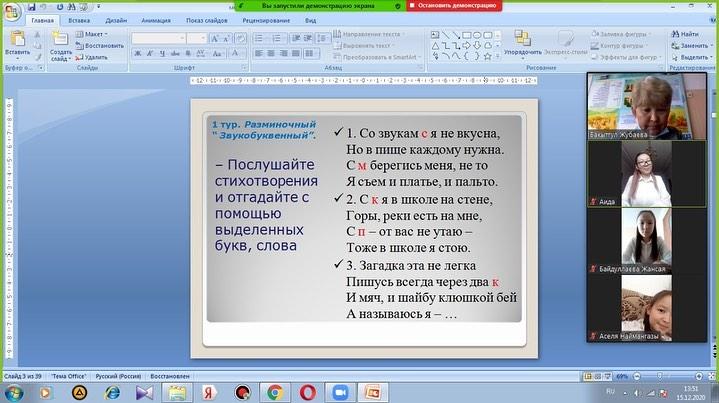This screenshot has height=403, width=719.
Task: Open Zoom from the Windows taskbar
Action: coord(338,392)
